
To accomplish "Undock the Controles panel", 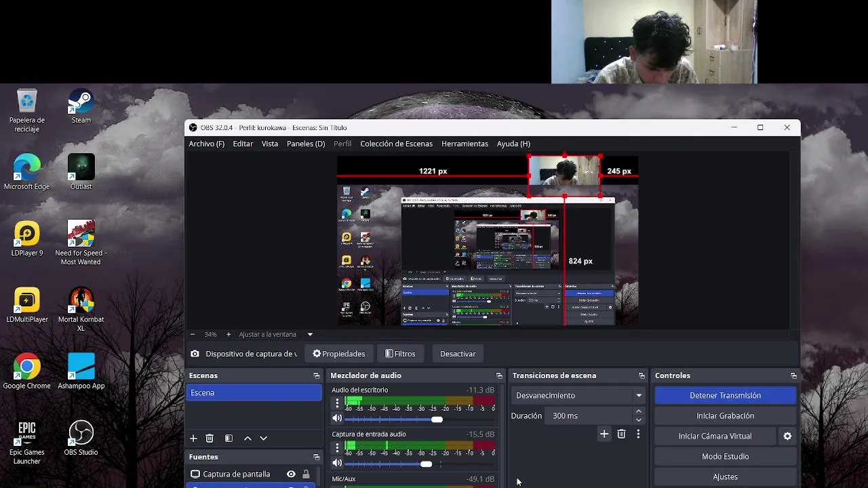I will coord(793,375).
